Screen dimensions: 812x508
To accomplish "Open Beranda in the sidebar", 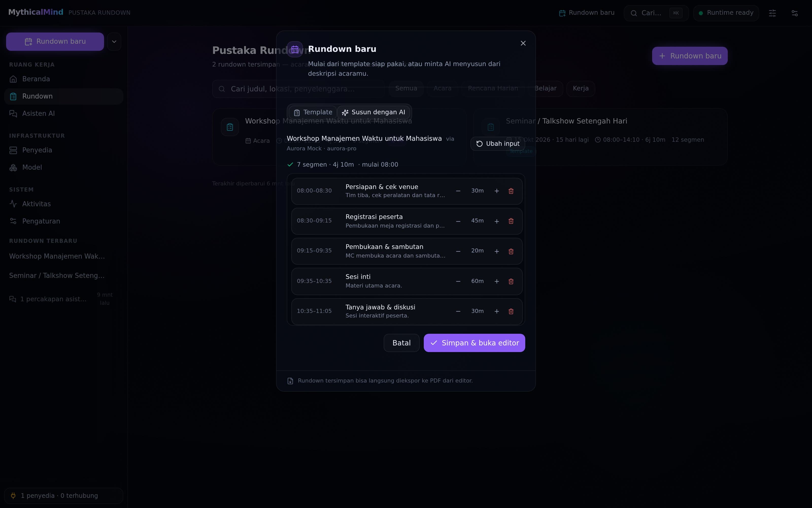I will pos(64,79).
